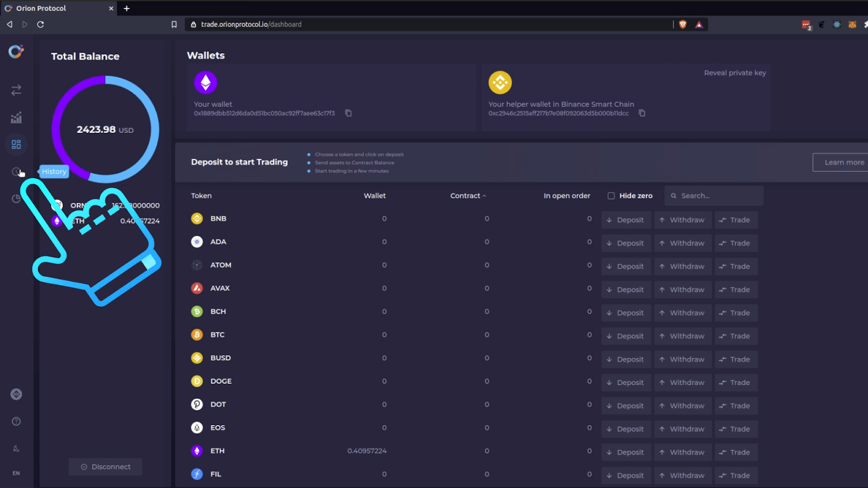Click the ADA token icon
Screen dimensions: 868x488
click(x=197, y=242)
